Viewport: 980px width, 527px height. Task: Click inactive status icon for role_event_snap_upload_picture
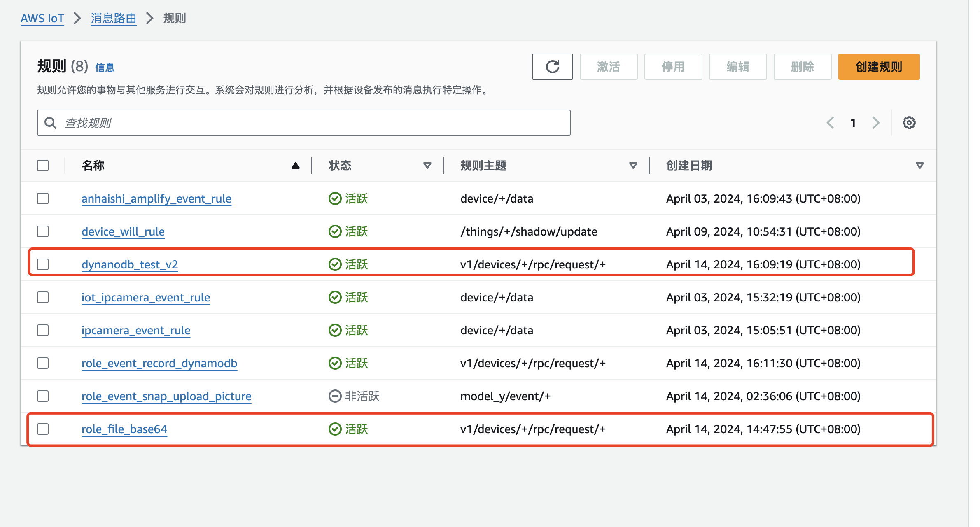pos(335,396)
